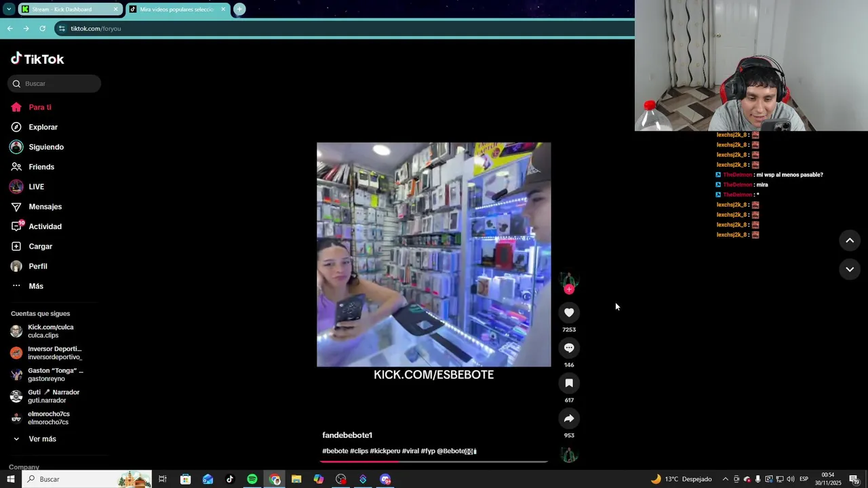Image resolution: width=868 pixels, height=488 pixels.
Task: Go to previous video with up chevron
Action: click(850, 241)
